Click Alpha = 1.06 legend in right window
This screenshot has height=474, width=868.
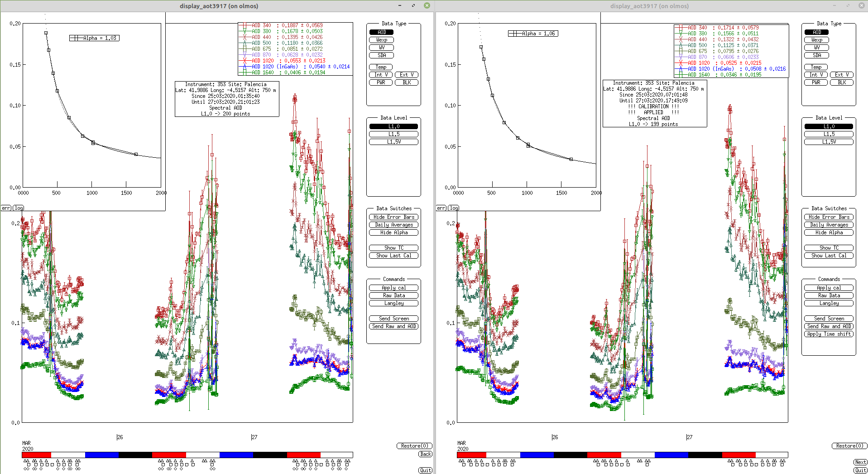pyautogui.click(x=533, y=34)
